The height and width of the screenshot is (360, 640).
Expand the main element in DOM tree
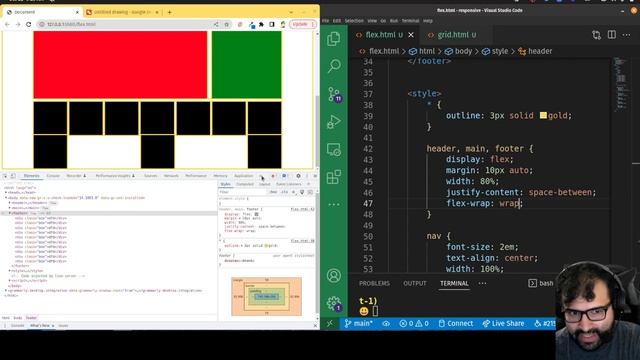(x=10, y=208)
